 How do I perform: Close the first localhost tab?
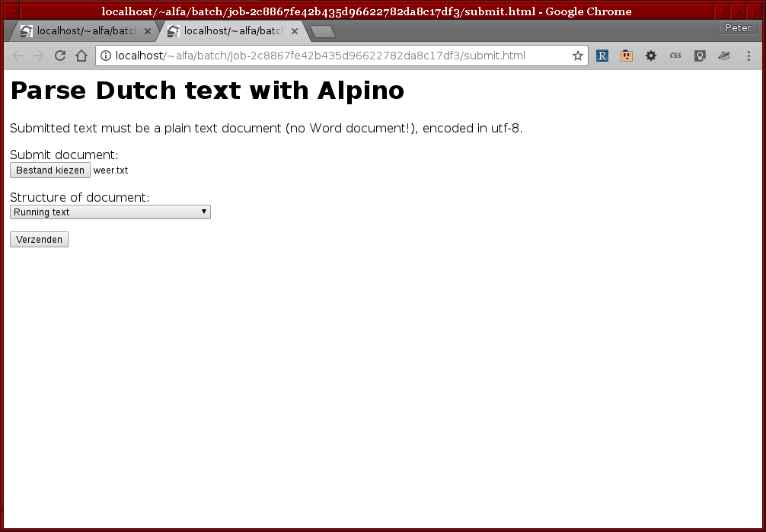[x=148, y=31]
